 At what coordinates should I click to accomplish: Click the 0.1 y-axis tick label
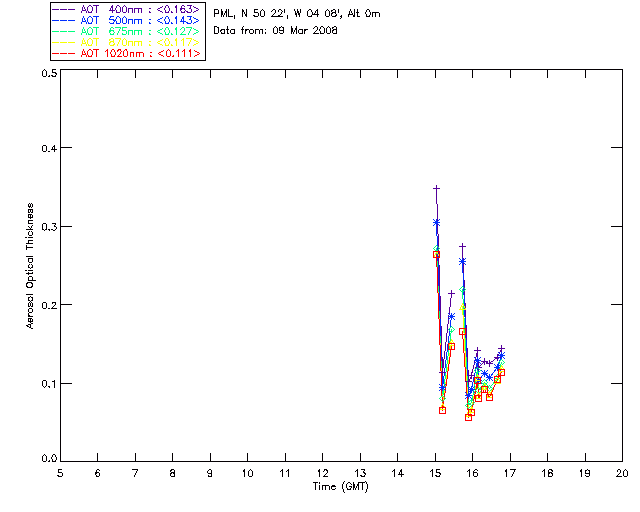point(49,384)
